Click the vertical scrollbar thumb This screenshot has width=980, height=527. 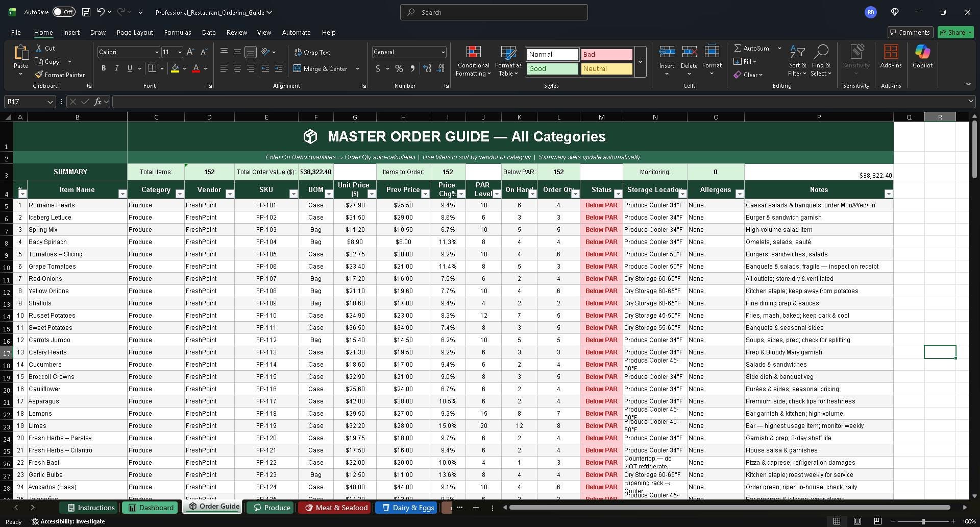(x=974, y=149)
